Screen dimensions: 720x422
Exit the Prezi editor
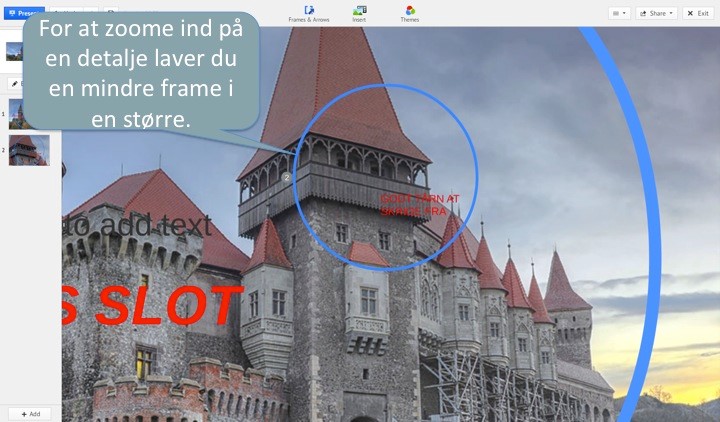tap(698, 13)
